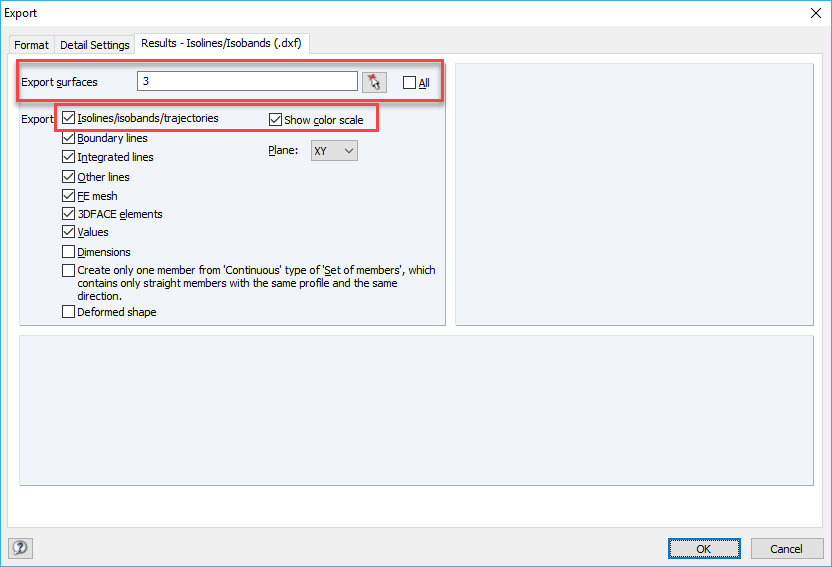Image resolution: width=832 pixels, height=567 pixels.
Task: Close the Export dialog window
Action: (x=816, y=13)
